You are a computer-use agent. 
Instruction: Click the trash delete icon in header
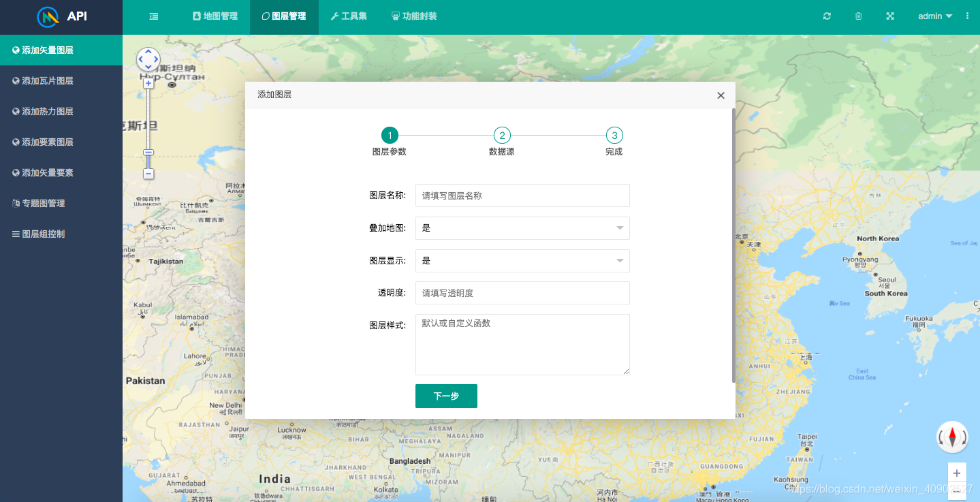858,15
